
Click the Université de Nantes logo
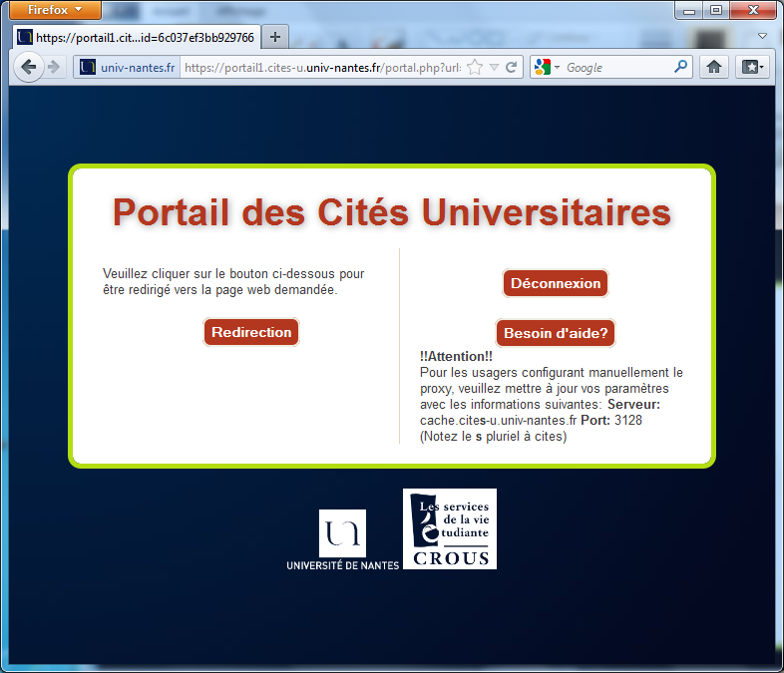342,540
